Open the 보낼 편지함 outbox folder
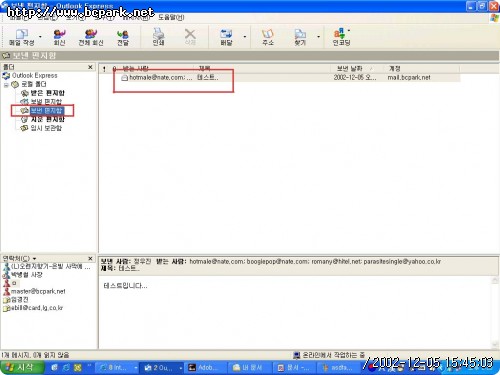Viewport: 500px width, 375px height. click(x=46, y=102)
